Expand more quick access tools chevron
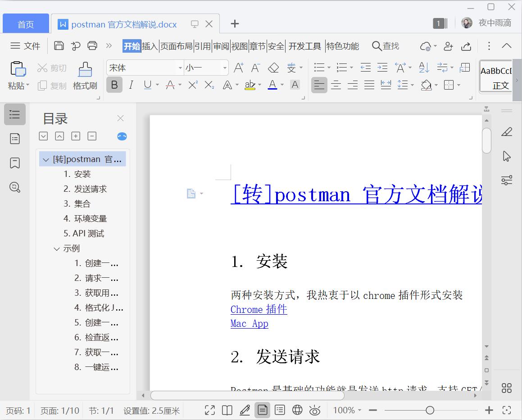The image size is (522, 420). point(109,45)
